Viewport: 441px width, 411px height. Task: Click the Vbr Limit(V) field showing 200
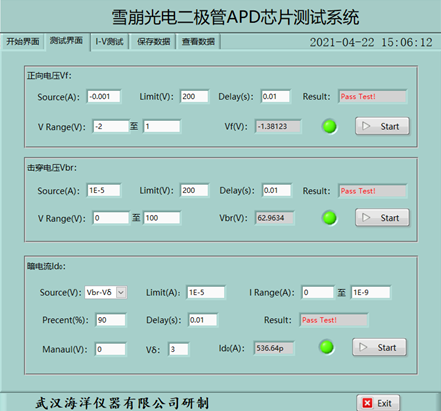[194, 190]
